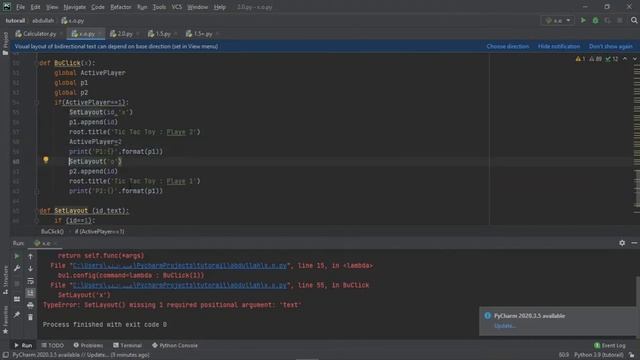640x360 pixels.
Task: Toggle scroll to end in Run console
Action: pyautogui.click(x=30, y=293)
